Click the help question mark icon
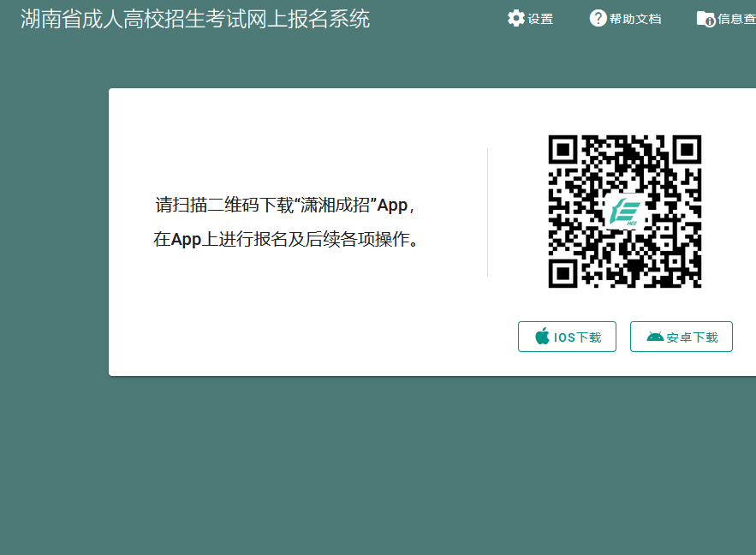The image size is (756, 555). (598, 18)
